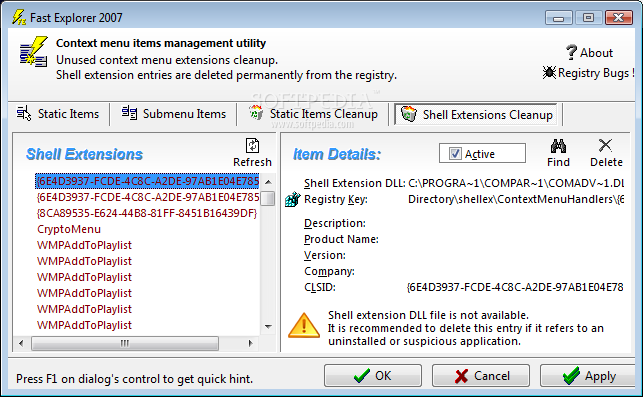Select the second unhighlighted {6E4D3937 entry
This screenshot has width=643, height=397.
(x=148, y=197)
